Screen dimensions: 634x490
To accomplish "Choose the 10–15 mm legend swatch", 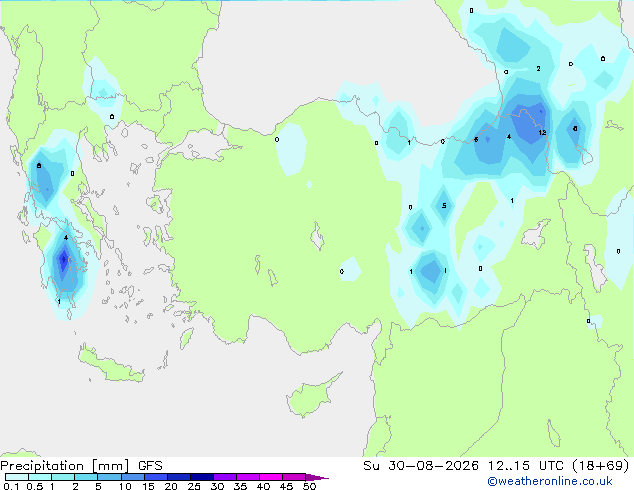I will coord(133,477).
